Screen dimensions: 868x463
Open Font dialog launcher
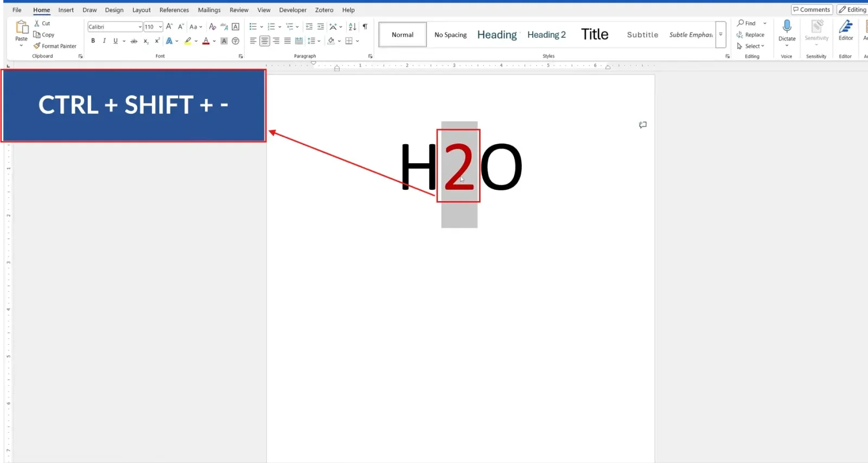tap(241, 56)
